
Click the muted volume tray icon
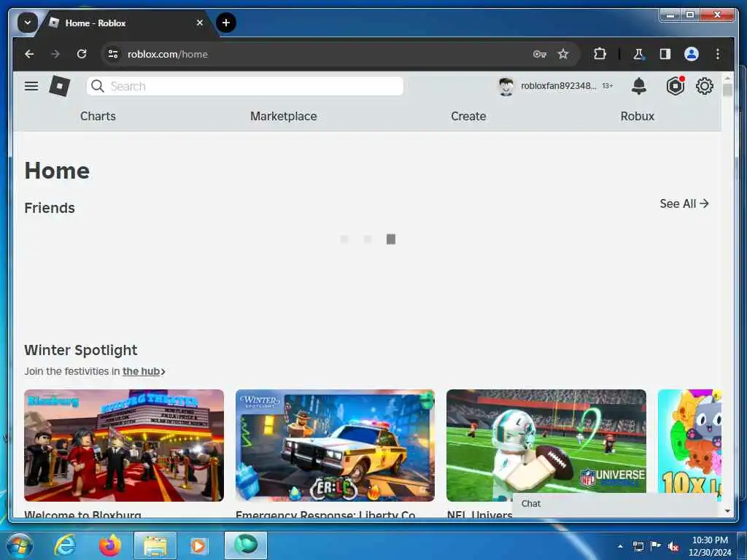tap(673, 547)
